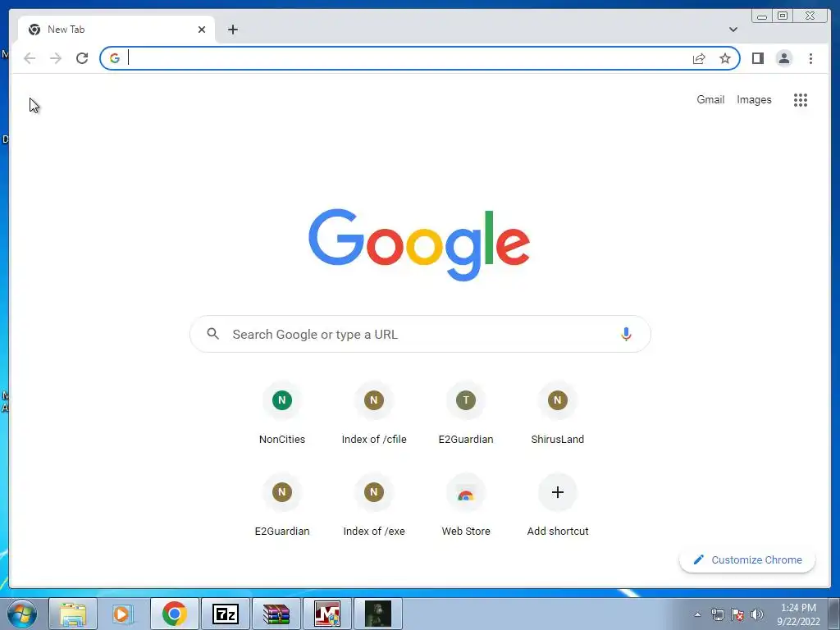The image size is (840, 630).
Task: Click the magnifier icon in search box
Action: [213, 334]
